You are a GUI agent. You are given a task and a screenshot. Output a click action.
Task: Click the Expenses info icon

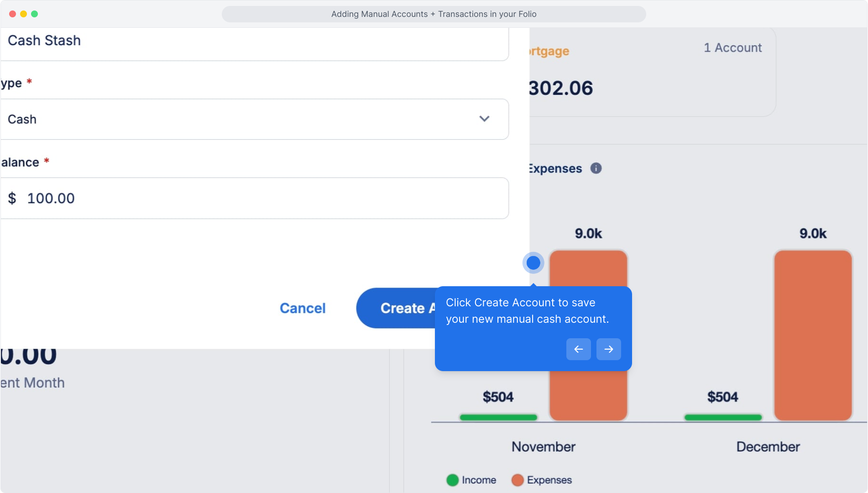tap(596, 168)
